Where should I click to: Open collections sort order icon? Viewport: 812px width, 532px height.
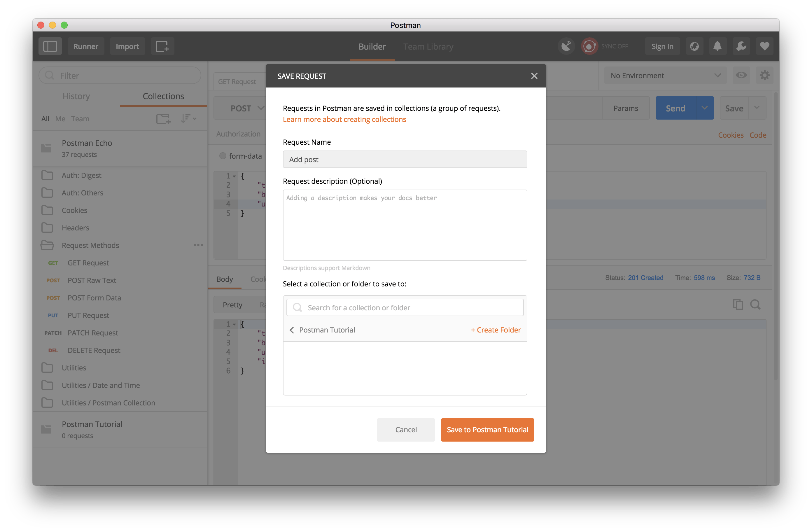click(x=188, y=118)
